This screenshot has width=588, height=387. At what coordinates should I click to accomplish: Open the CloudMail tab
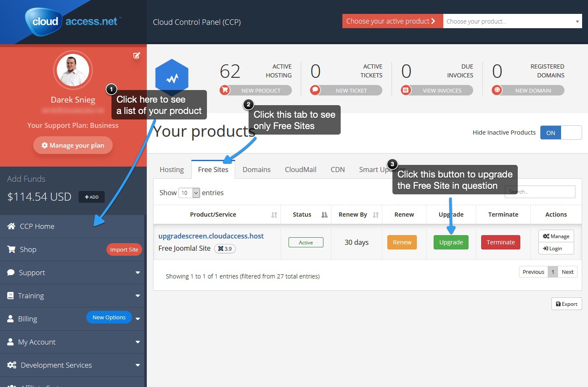click(300, 170)
